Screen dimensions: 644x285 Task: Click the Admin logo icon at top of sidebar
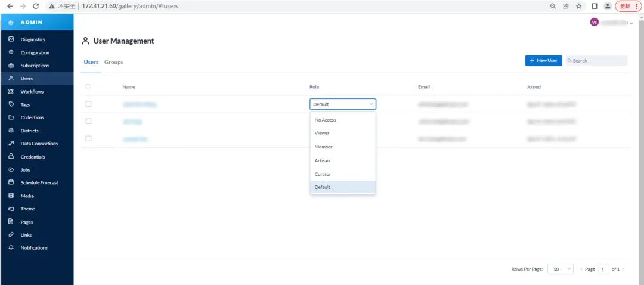pos(11,23)
